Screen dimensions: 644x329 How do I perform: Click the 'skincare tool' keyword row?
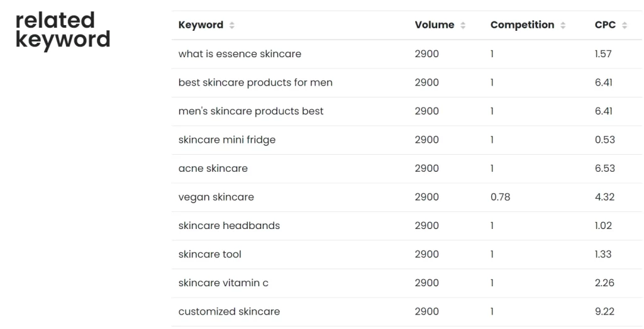[x=407, y=255]
